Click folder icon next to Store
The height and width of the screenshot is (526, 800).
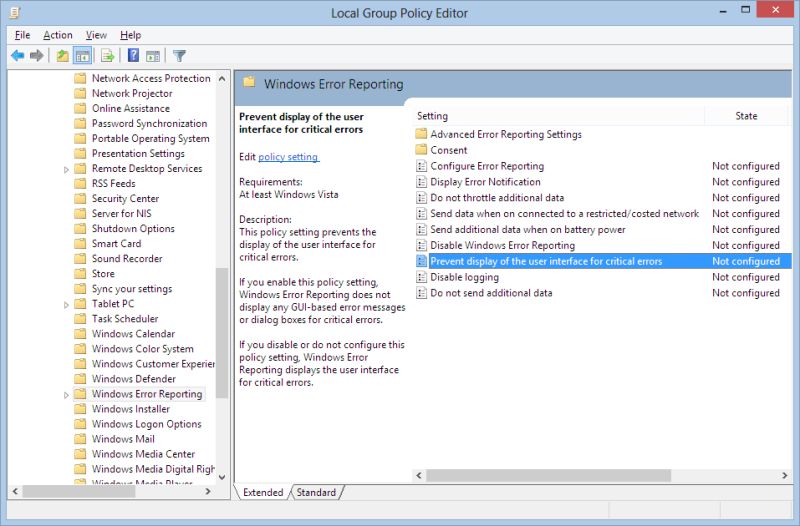(x=80, y=273)
